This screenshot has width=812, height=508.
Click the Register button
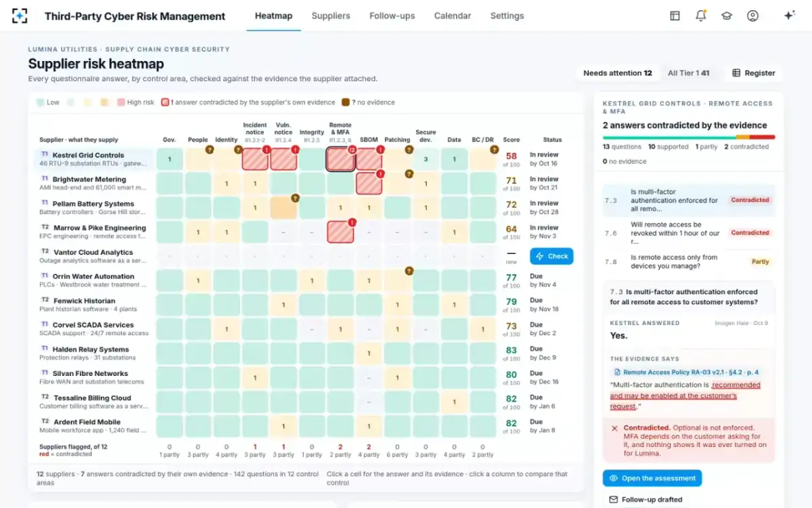click(x=754, y=73)
